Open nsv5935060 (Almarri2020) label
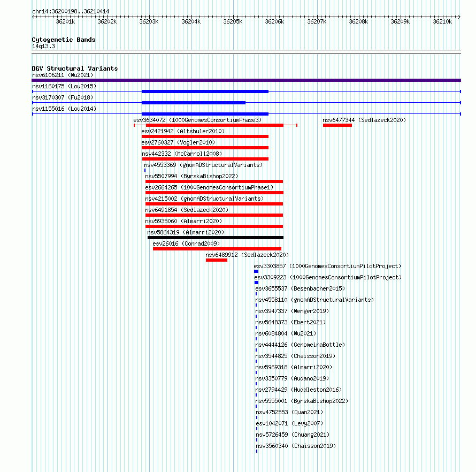 (x=183, y=221)
